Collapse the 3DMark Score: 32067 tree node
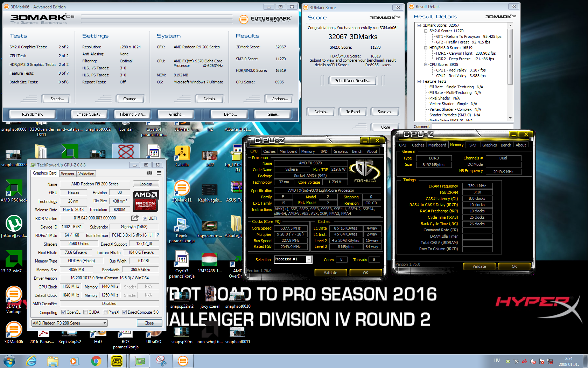The height and width of the screenshot is (368, 588). pos(419,25)
